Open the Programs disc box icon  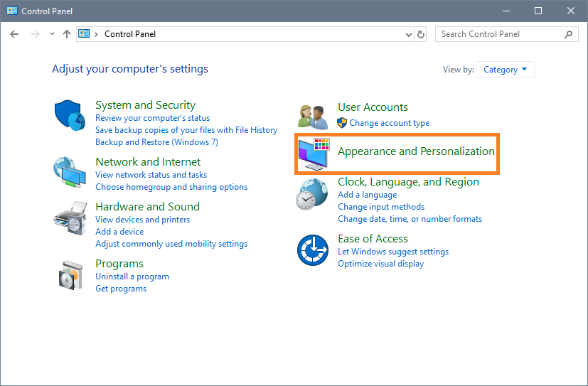tap(71, 275)
